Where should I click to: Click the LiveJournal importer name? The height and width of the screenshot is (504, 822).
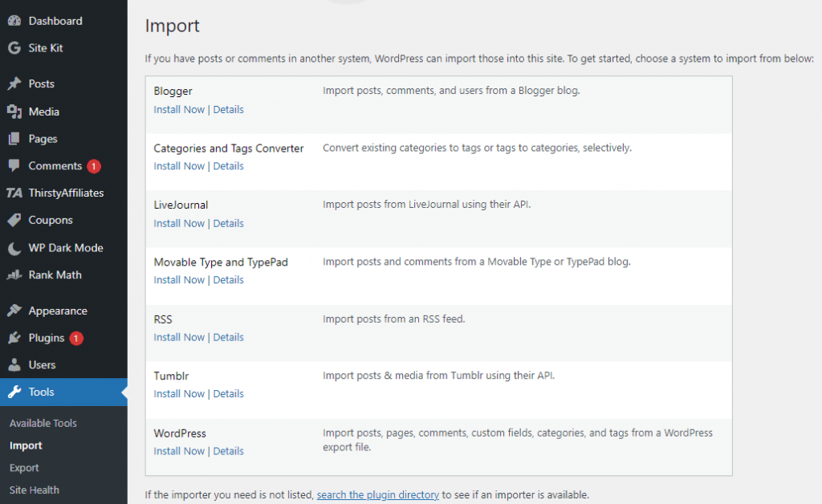click(x=181, y=205)
